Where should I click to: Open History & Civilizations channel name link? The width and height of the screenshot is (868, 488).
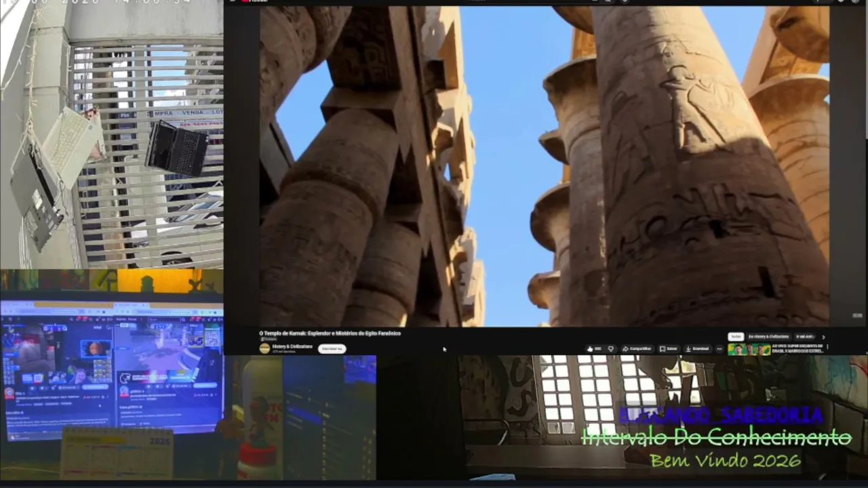[x=292, y=346]
